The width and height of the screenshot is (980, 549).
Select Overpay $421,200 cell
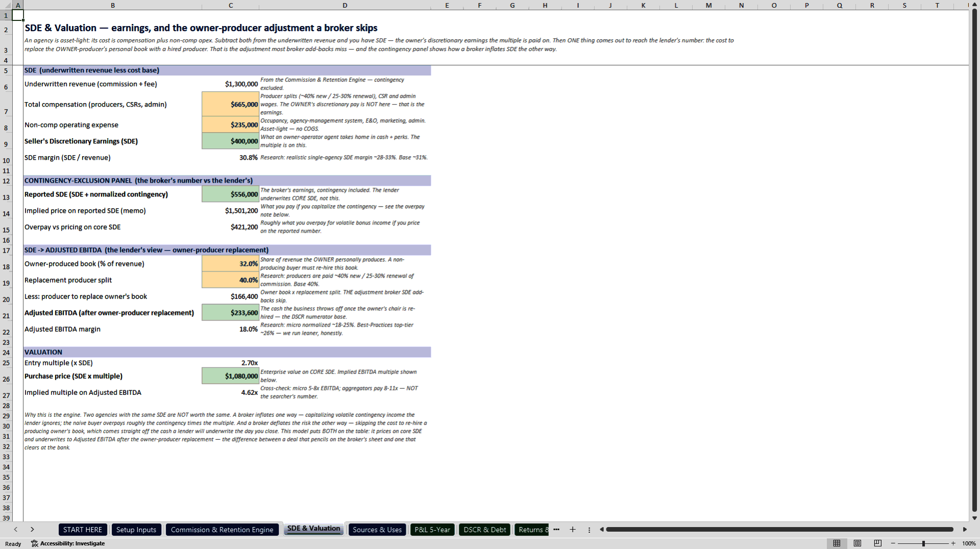coord(231,227)
